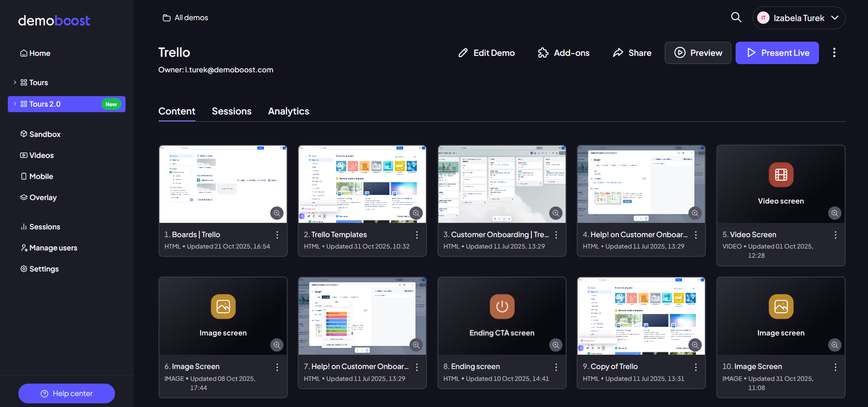868x407 pixels.
Task: Click the title '8. Ending screen'
Action: 471,366
